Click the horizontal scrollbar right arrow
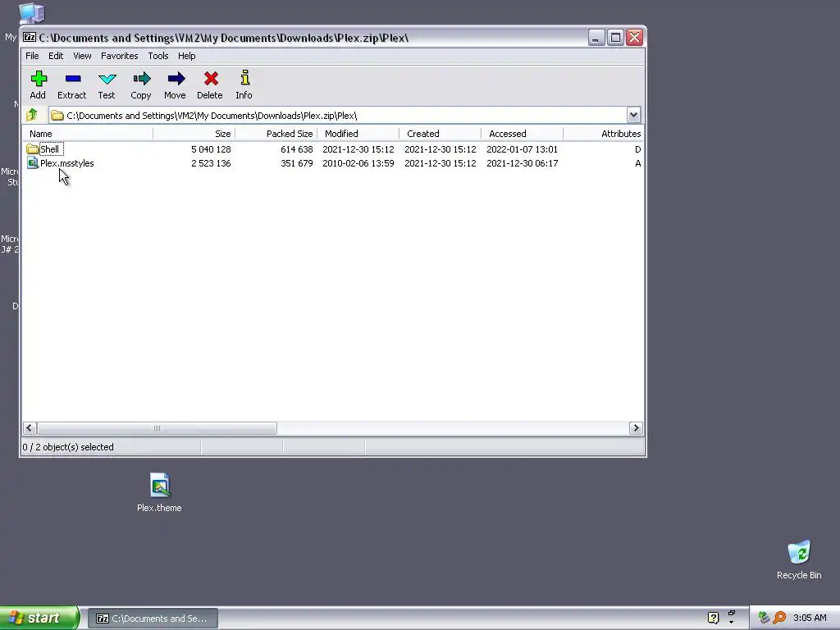840x630 pixels. [x=636, y=428]
